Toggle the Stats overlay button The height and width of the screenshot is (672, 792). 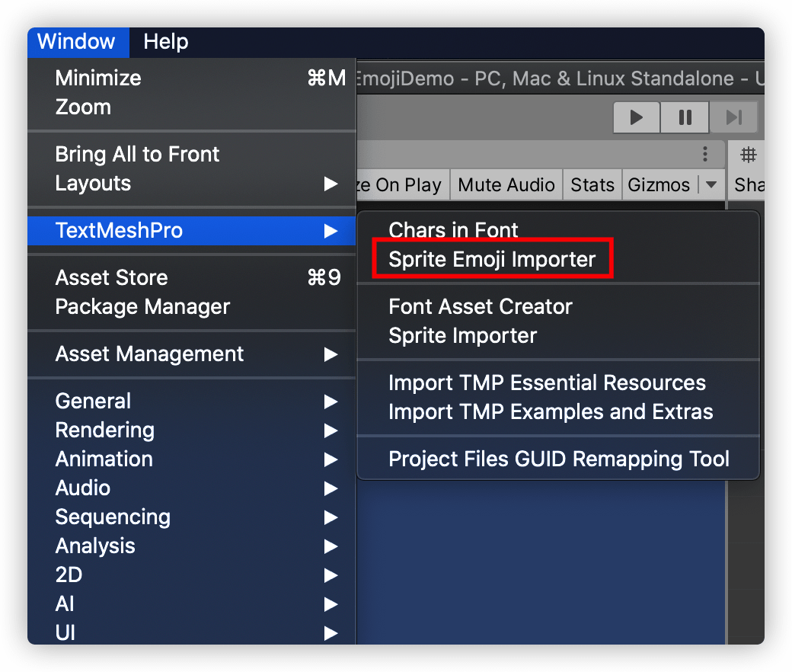(592, 185)
